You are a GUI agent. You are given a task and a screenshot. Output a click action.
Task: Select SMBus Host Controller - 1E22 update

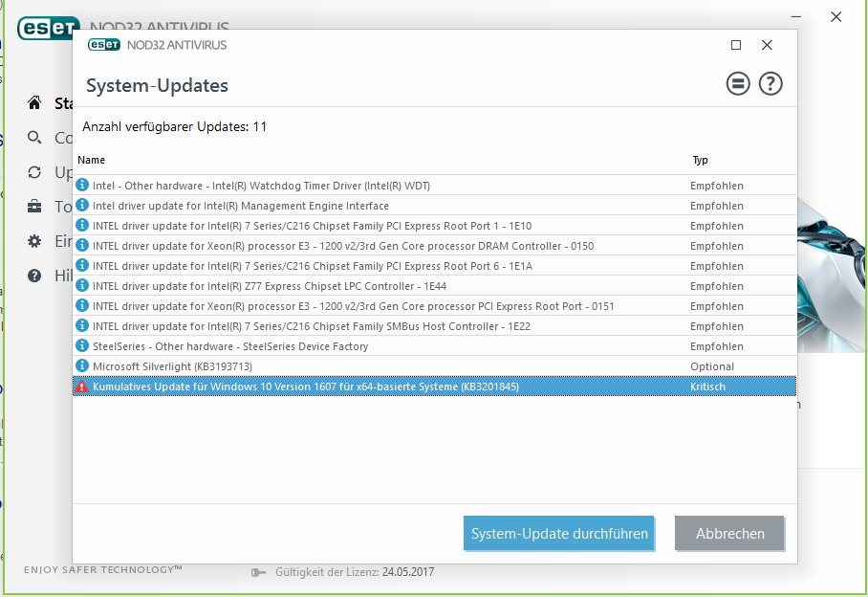click(x=435, y=325)
